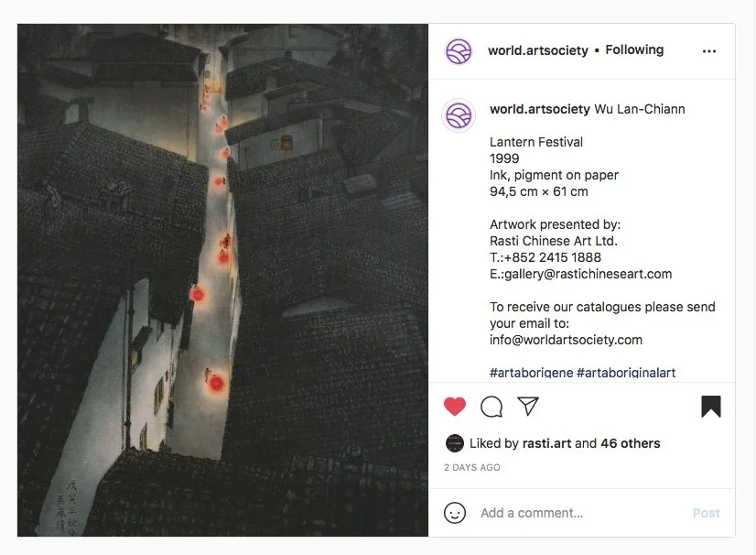Click the 2 DAYS AGO timestamp
Viewport: 756px width, 555px height.
tap(472, 467)
